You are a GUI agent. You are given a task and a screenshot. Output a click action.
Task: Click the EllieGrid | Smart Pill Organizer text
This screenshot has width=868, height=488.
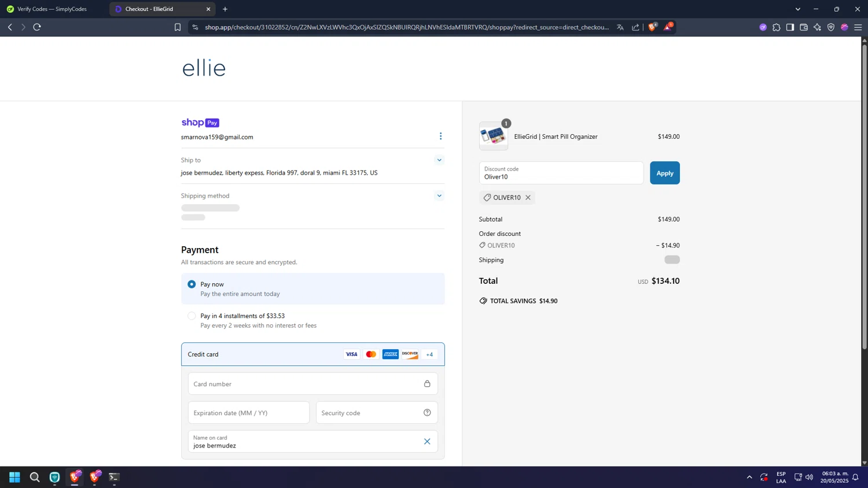(x=556, y=136)
